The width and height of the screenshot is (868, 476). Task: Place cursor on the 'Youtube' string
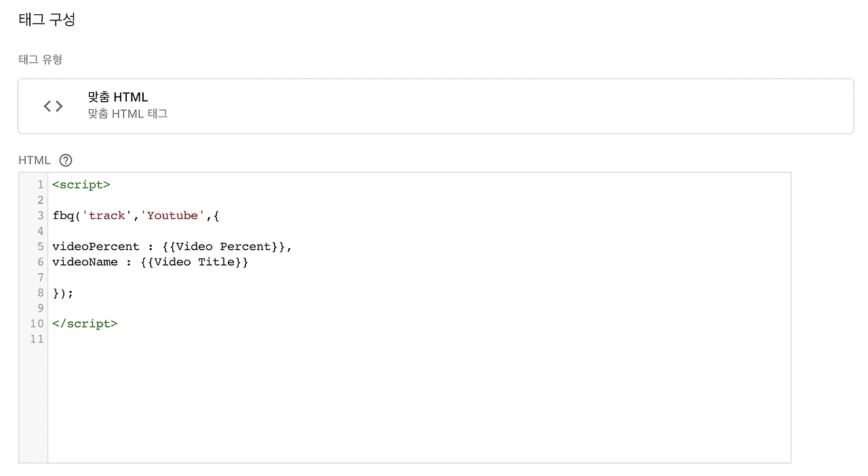click(x=172, y=216)
